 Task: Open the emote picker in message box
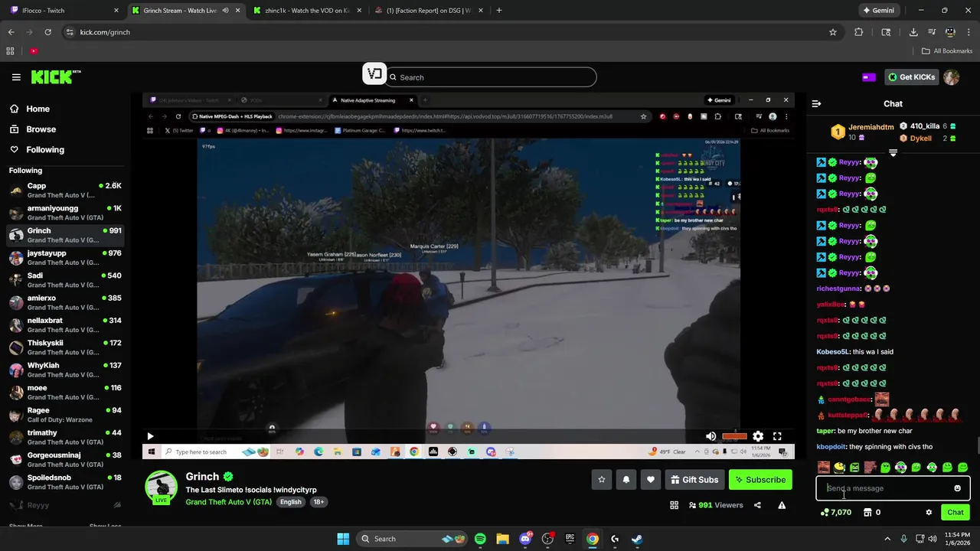[957, 488]
